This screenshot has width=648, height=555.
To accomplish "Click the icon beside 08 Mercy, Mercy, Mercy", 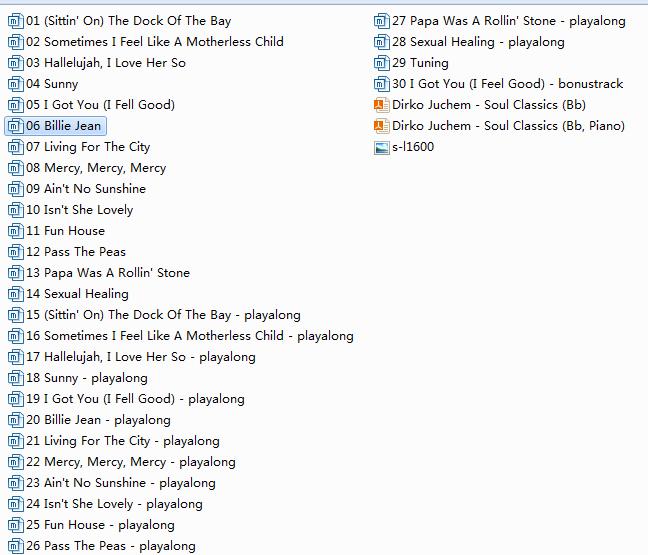I will click(16, 168).
